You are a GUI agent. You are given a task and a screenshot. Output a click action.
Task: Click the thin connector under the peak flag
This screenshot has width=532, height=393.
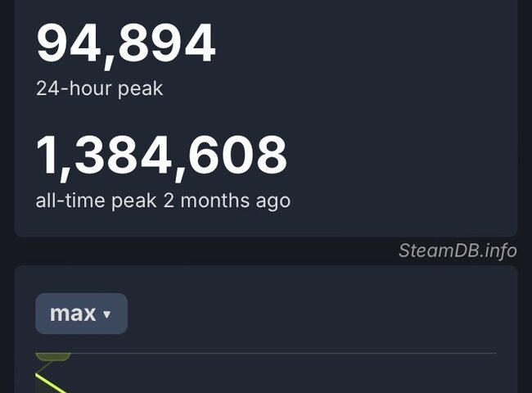(44, 367)
